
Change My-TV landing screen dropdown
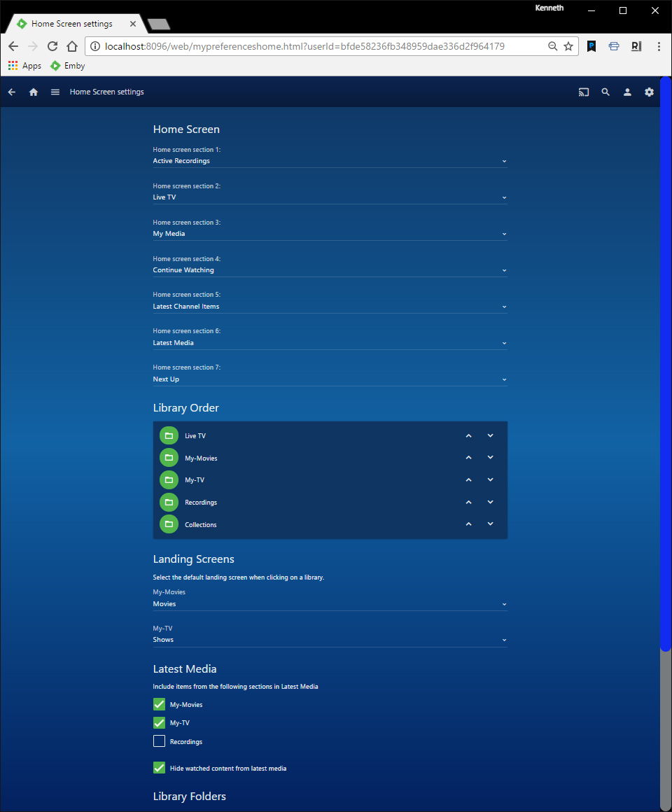click(330, 640)
